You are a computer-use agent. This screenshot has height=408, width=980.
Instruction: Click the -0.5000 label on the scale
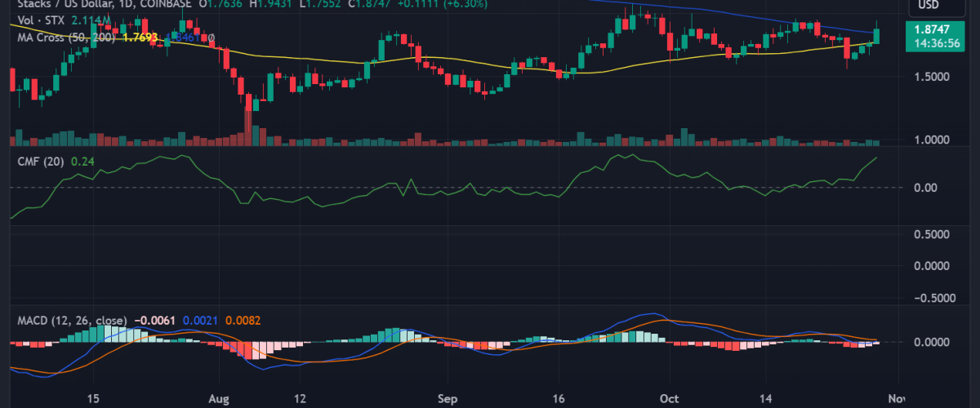coord(931,298)
